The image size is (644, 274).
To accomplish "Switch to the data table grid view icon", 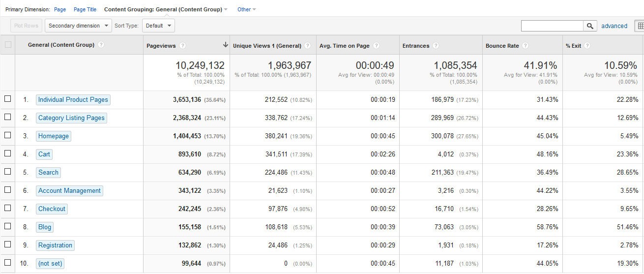I will click(640, 26).
